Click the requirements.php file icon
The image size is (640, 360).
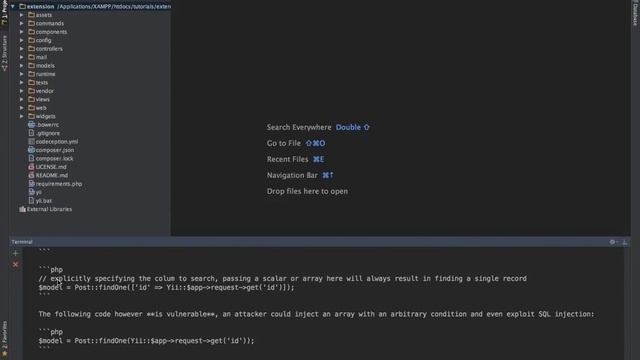31,184
